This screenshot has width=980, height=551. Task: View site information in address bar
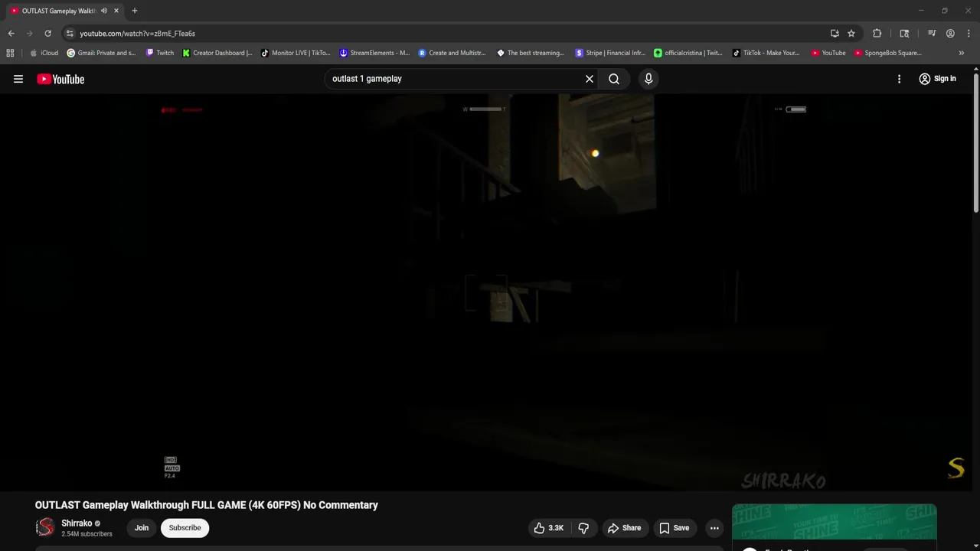click(70, 34)
